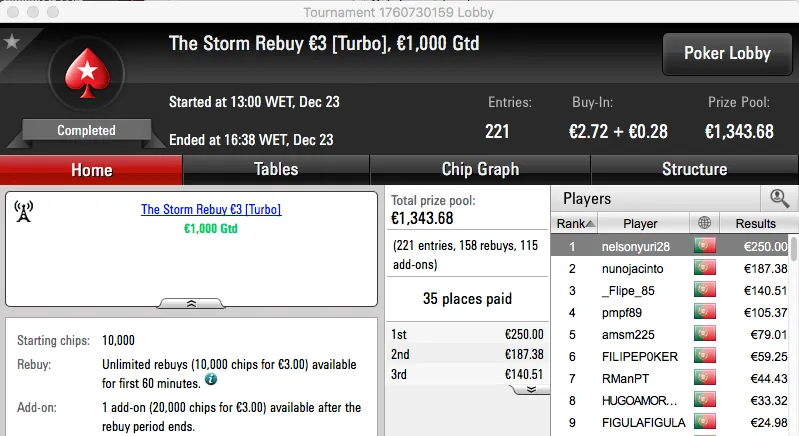Open the Chip Graph tab
Viewport: 799px width, 436px height.
480,169
